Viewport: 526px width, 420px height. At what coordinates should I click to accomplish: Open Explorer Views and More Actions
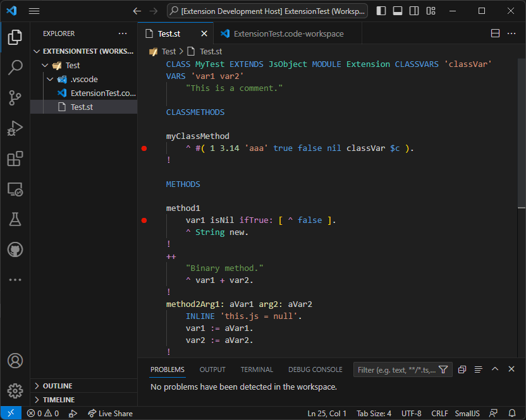click(123, 33)
